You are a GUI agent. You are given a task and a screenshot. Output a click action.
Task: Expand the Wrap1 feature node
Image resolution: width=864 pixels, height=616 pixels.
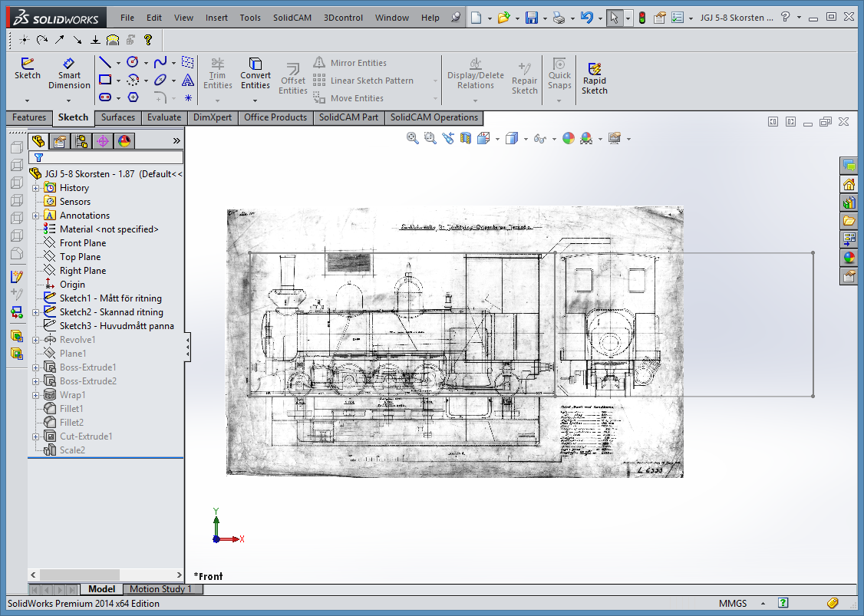36,394
